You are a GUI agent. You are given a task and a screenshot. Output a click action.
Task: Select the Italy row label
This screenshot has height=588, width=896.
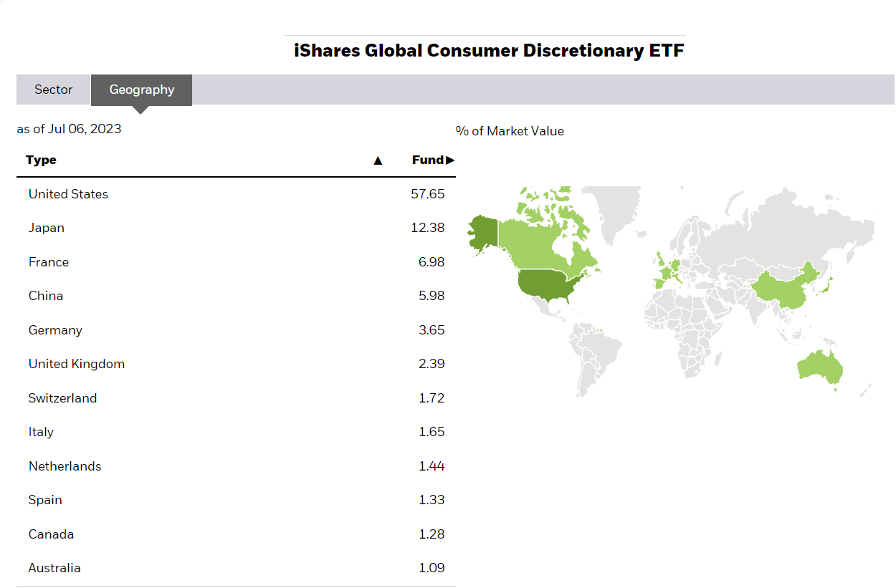pos(41,432)
